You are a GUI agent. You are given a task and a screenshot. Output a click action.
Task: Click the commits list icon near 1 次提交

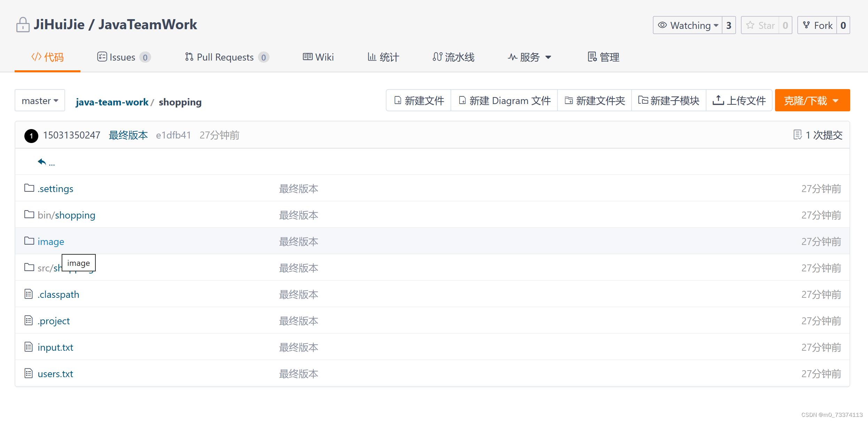pos(797,135)
